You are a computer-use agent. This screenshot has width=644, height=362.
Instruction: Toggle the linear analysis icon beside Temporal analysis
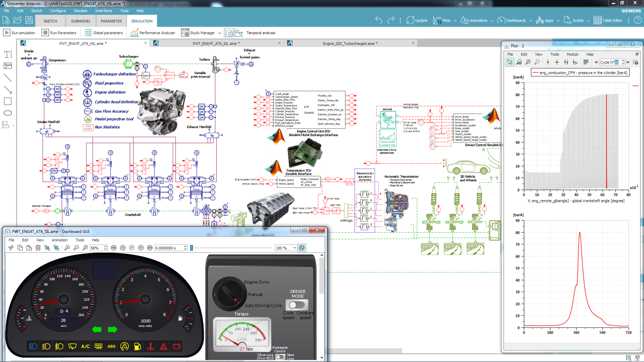[239, 33]
